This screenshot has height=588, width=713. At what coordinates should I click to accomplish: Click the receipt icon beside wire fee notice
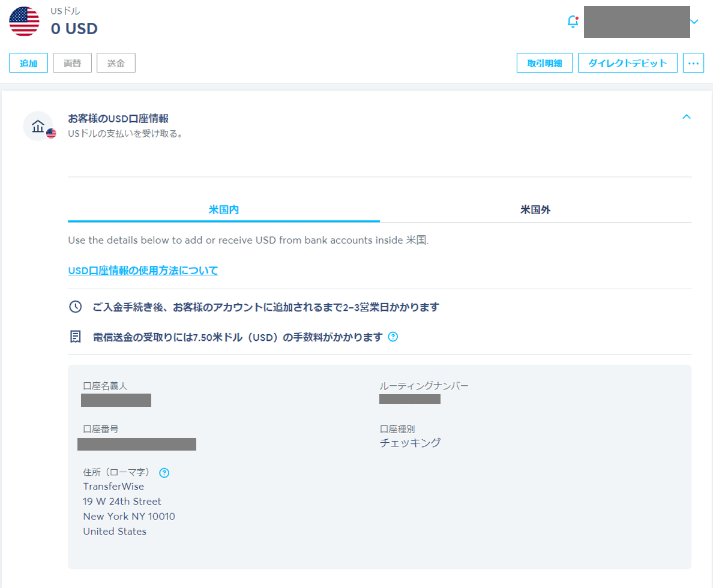(x=76, y=337)
